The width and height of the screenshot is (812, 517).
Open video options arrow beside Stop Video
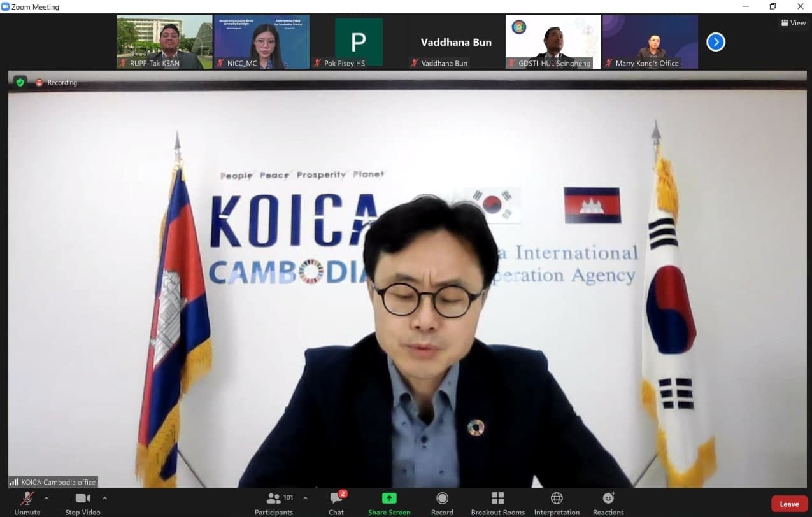pos(104,498)
